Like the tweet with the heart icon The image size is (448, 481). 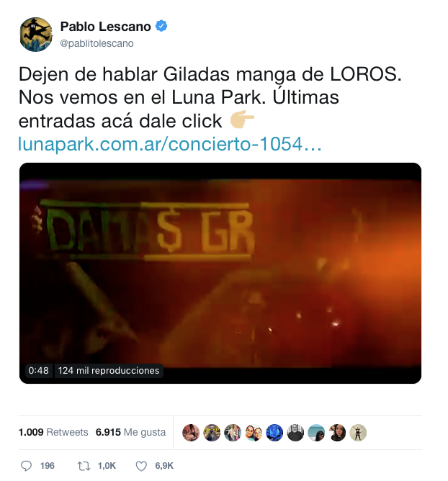141,466
